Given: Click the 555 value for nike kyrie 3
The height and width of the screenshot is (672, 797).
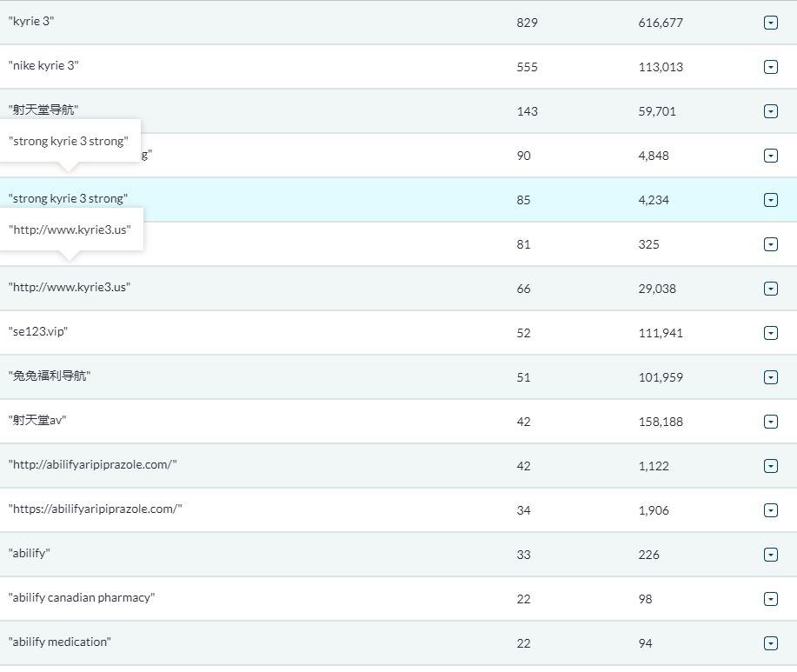Looking at the screenshot, I should (x=527, y=67).
